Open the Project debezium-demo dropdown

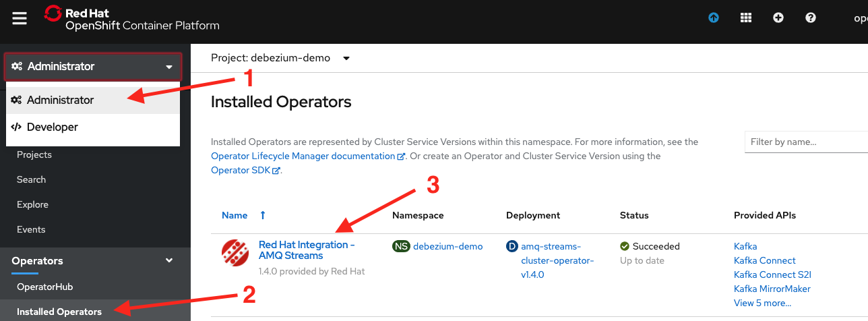[x=280, y=58]
